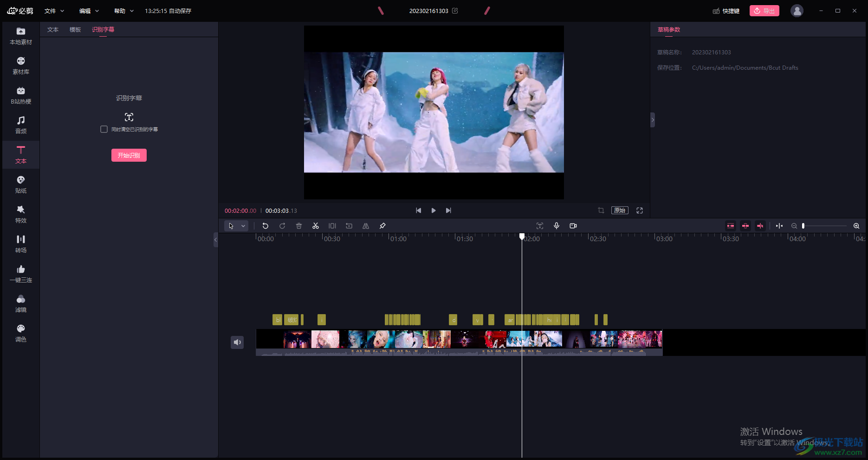The image size is (868, 460).
Task: Click the timeline zoom slider handle
Action: 803,226
